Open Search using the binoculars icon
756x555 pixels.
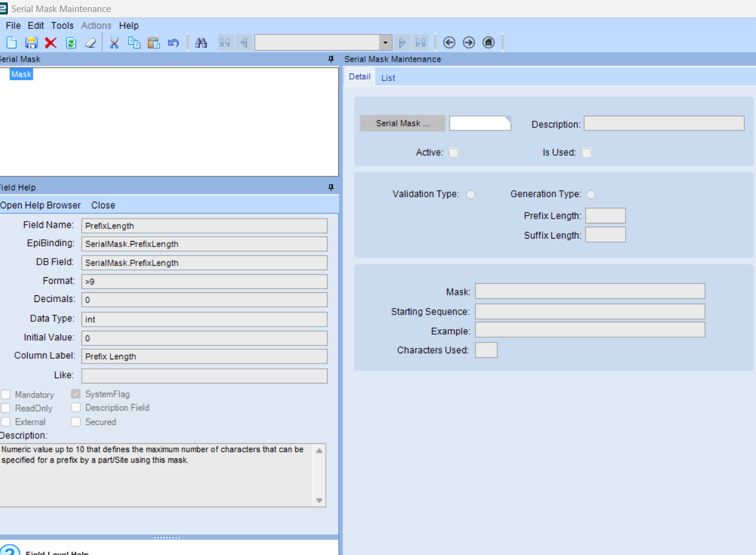[201, 42]
